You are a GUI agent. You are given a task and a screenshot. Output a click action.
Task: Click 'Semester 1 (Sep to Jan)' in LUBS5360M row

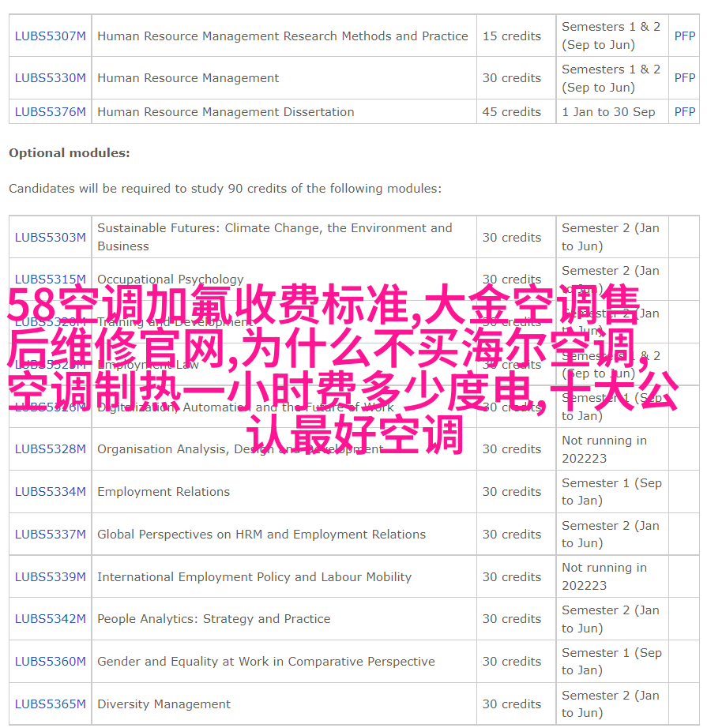(611, 661)
